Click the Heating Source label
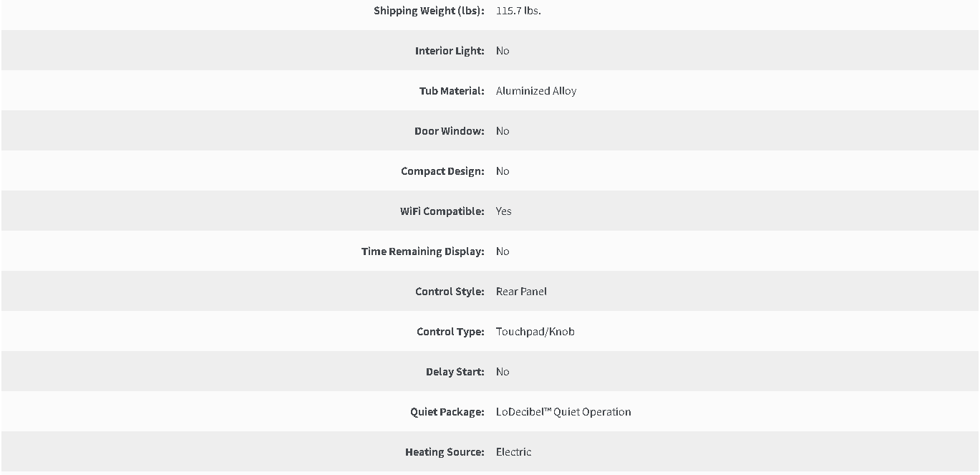 coord(445,452)
